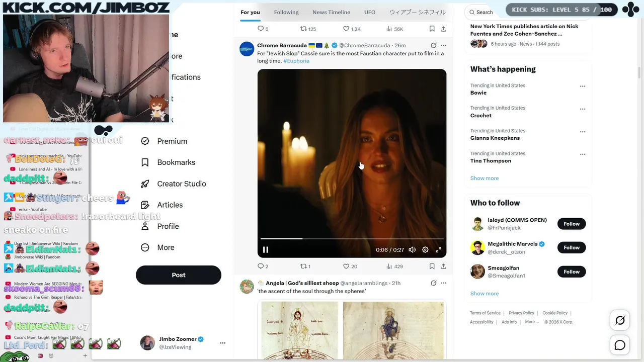Open Jimbo Zoomer profile avatar
The width and height of the screenshot is (644, 362).
click(147, 343)
